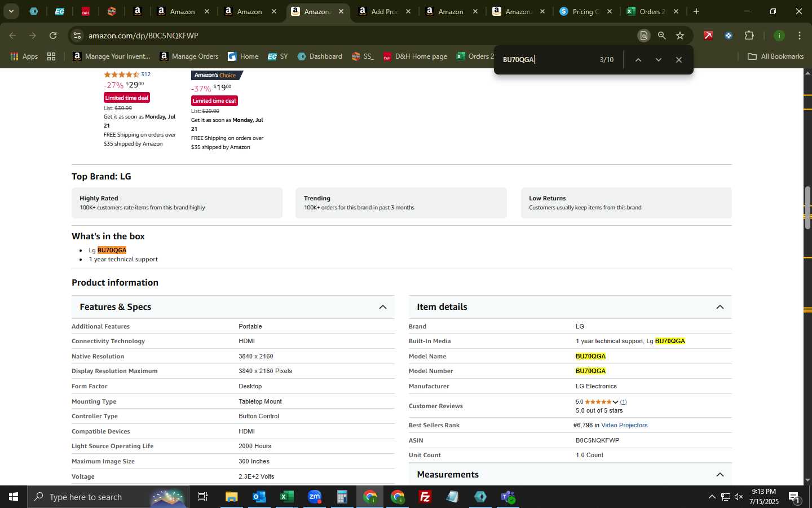This screenshot has width=812, height=508.
Task: Click the $19 Limited time deal badge
Action: pos(214,100)
